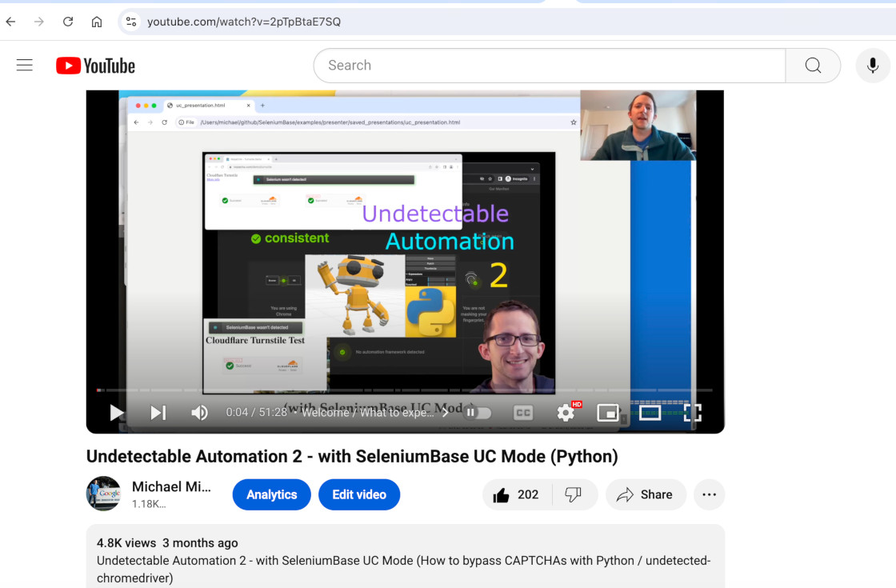Screen dimensions: 896x588
Task: Share the video
Action: point(645,495)
